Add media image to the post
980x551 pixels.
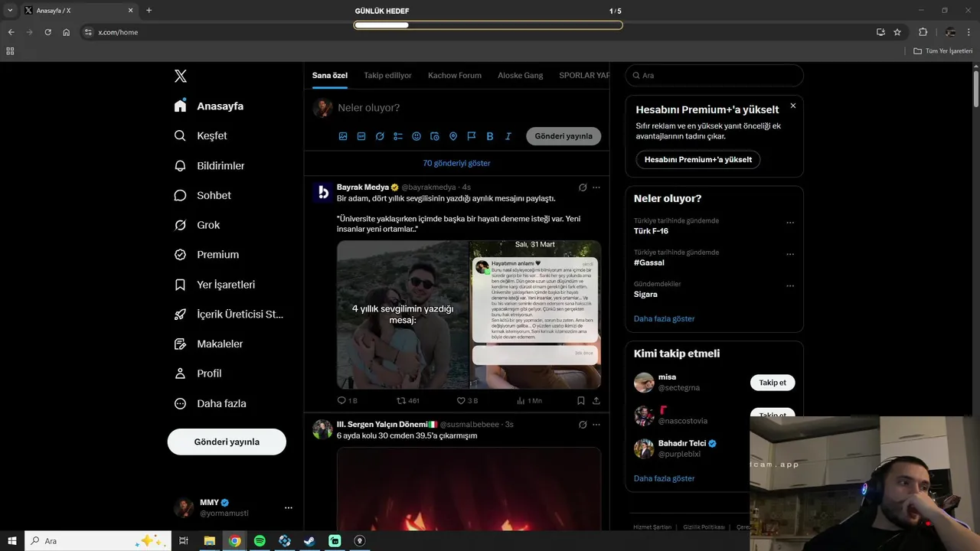(x=343, y=136)
